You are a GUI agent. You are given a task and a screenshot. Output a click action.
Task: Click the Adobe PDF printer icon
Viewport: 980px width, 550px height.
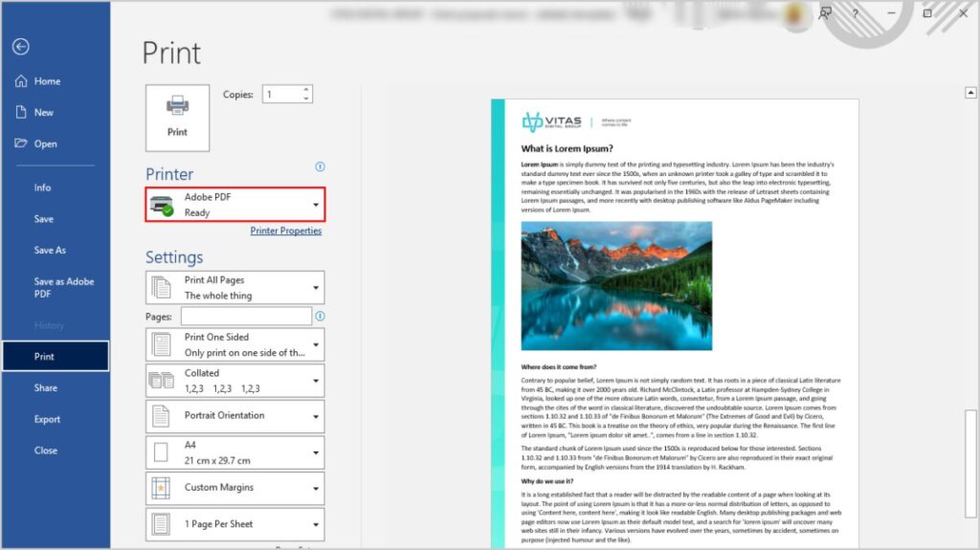click(x=162, y=205)
